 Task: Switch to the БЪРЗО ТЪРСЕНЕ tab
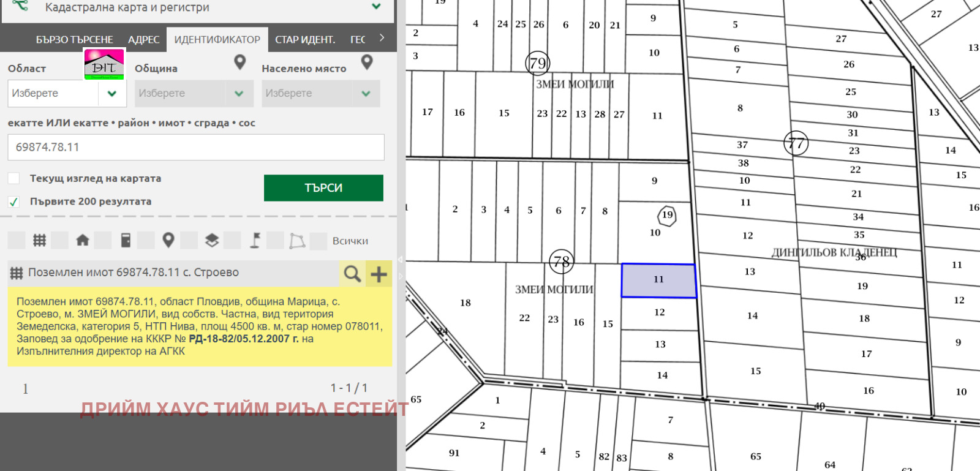click(74, 40)
